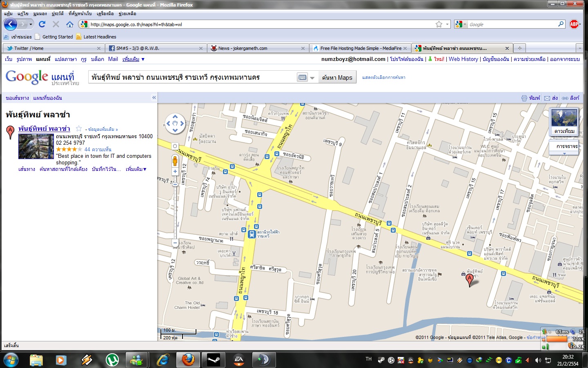
Task: Open Steam from the taskbar
Action: 213,360
